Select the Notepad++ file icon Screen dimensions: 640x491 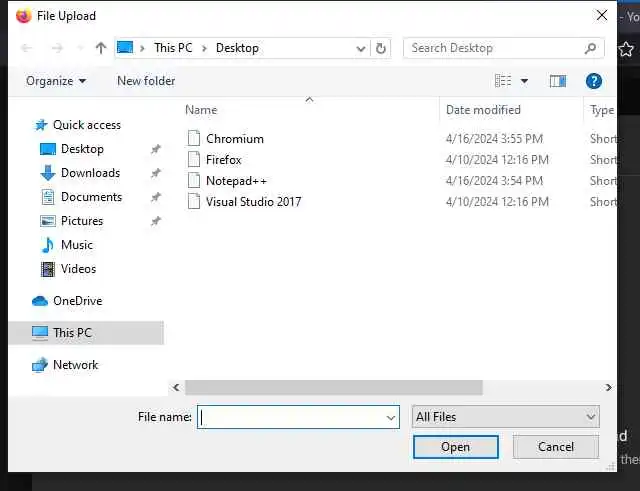pos(194,180)
